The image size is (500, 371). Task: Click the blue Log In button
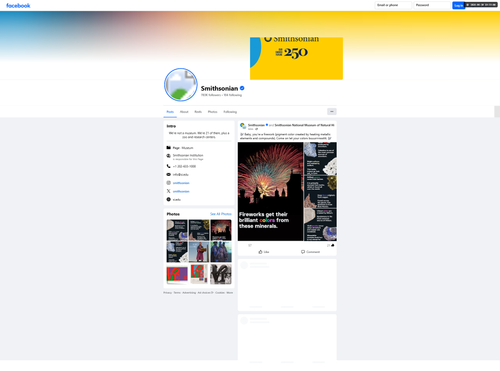(x=458, y=5)
